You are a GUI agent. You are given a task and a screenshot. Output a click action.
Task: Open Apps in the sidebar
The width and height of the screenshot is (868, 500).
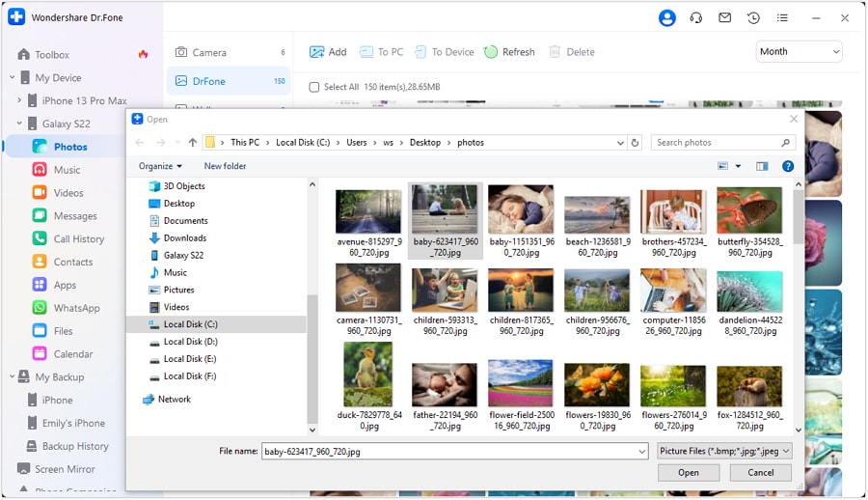65,285
